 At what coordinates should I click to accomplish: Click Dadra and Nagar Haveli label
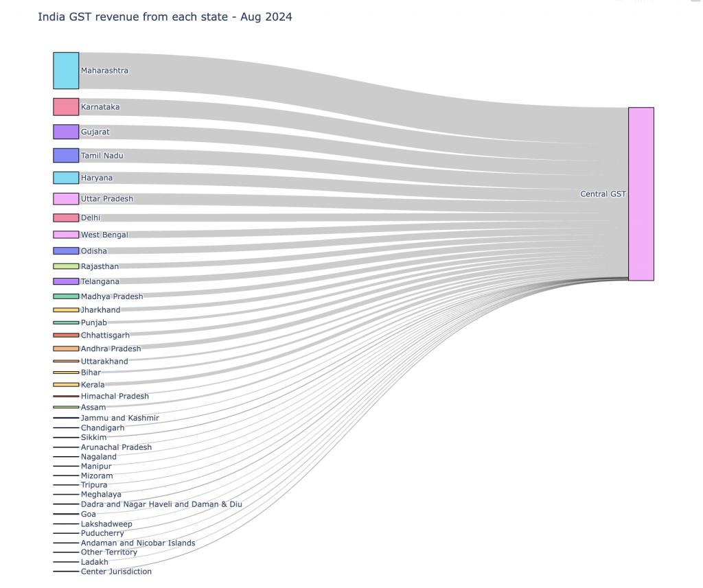pyautogui.click(x=161, y=504)
